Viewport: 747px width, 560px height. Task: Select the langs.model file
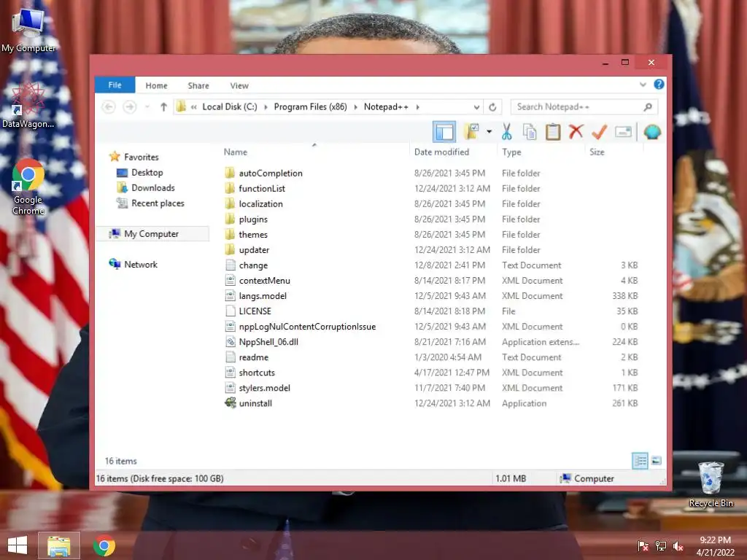263,296
